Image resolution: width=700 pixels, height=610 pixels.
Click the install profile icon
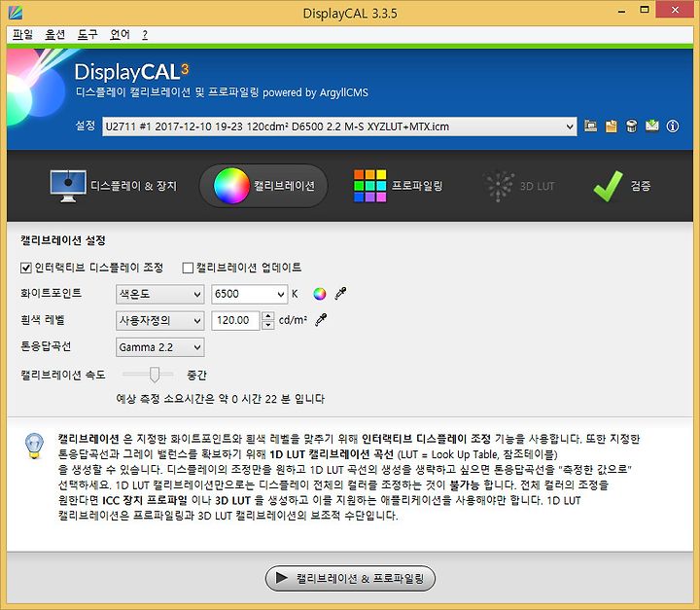click(652, 126)
